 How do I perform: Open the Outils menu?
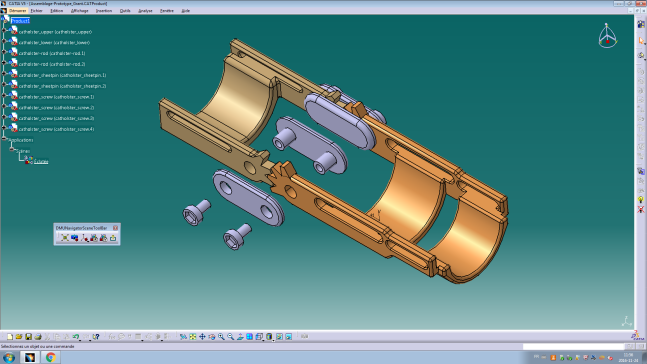[125, 11]
